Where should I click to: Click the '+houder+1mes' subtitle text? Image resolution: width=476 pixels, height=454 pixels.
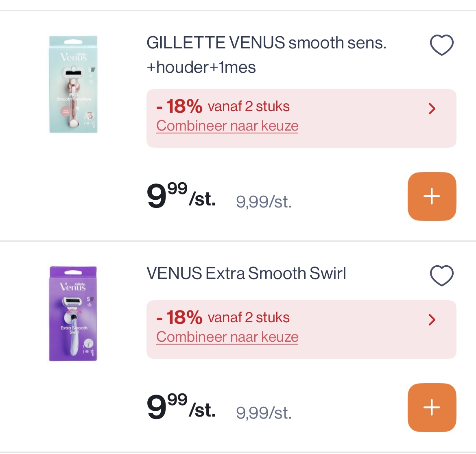(201, 67)
